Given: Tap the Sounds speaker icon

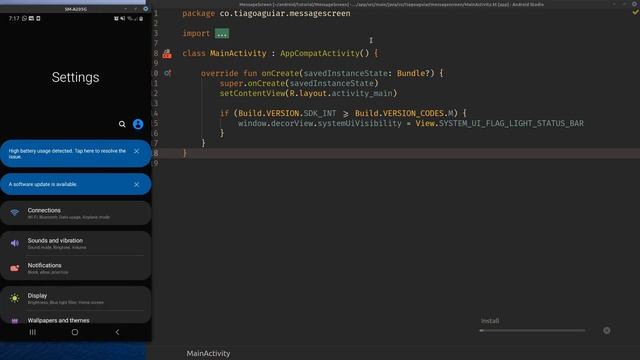Looking at the screenshot, I should tap(15, 243).
